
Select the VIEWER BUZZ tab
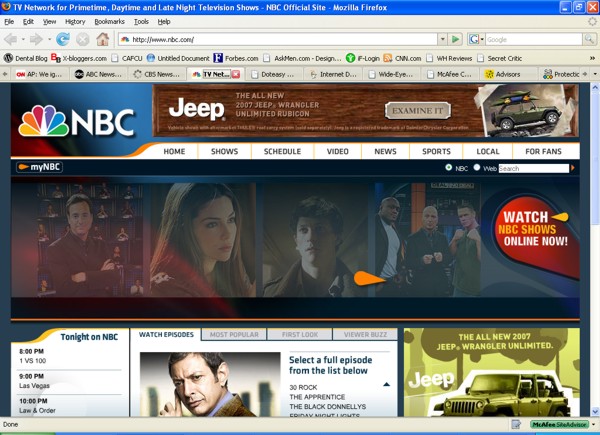click(365, 334)
